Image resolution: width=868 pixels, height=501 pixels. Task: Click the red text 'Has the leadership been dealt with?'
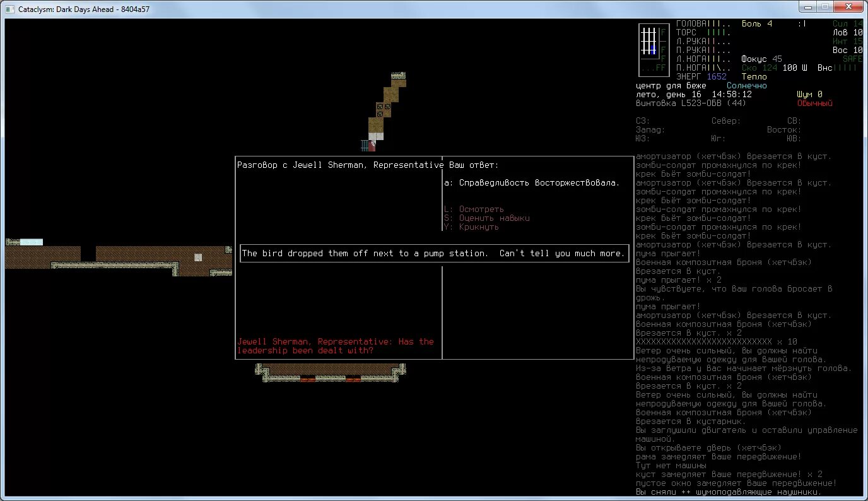[336, 346]
